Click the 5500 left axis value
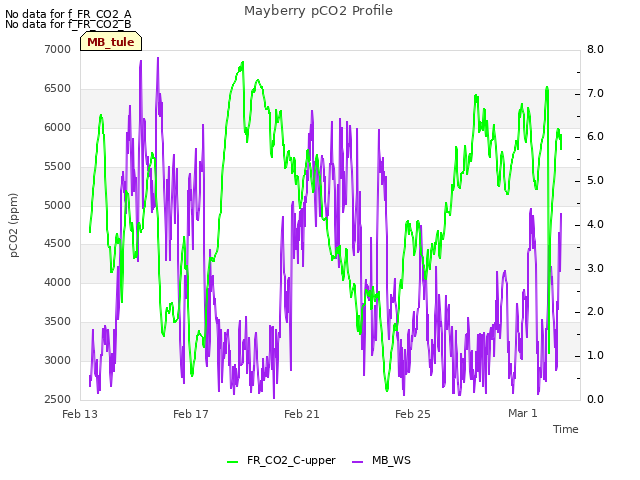640x480 pixels. [x=58, y=167]
